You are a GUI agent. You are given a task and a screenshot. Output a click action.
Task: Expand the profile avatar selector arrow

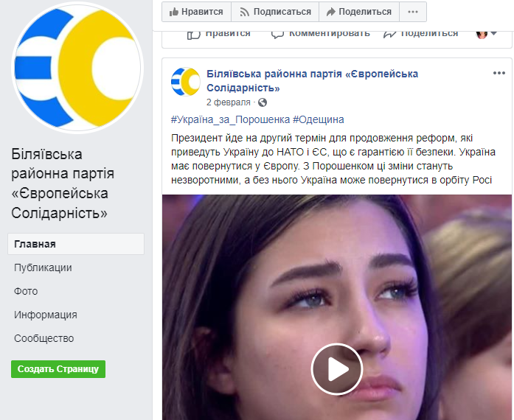[x=493, y=33]
